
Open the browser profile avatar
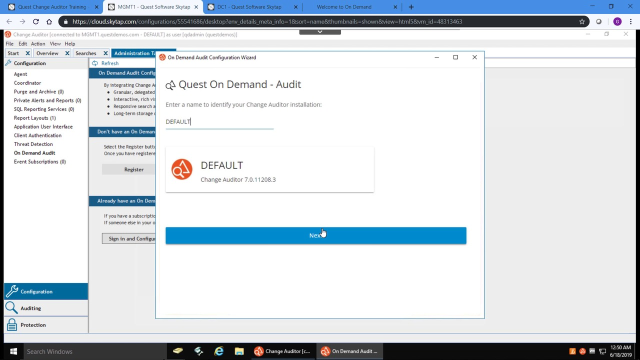click(617, 22)
